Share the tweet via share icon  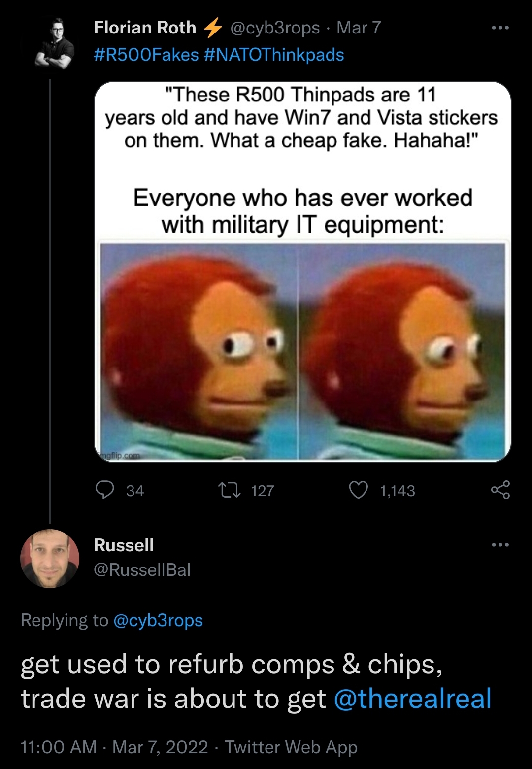point(500,490)
